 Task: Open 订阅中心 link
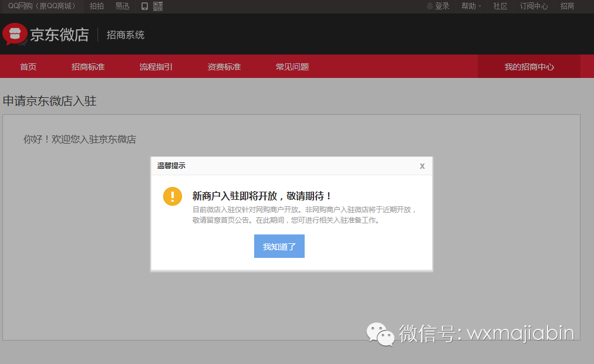[534, 6]
